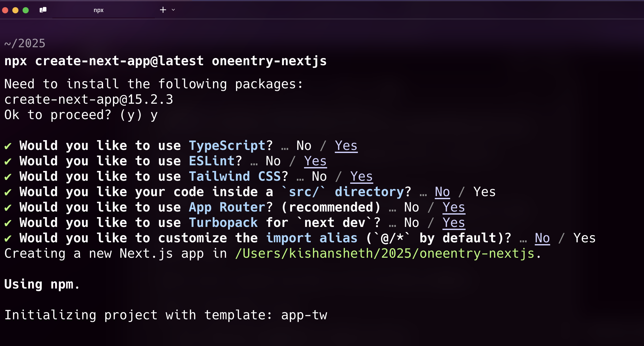
Task: Click the green checkmark beside the App Router question
Action: pos(8,208)
